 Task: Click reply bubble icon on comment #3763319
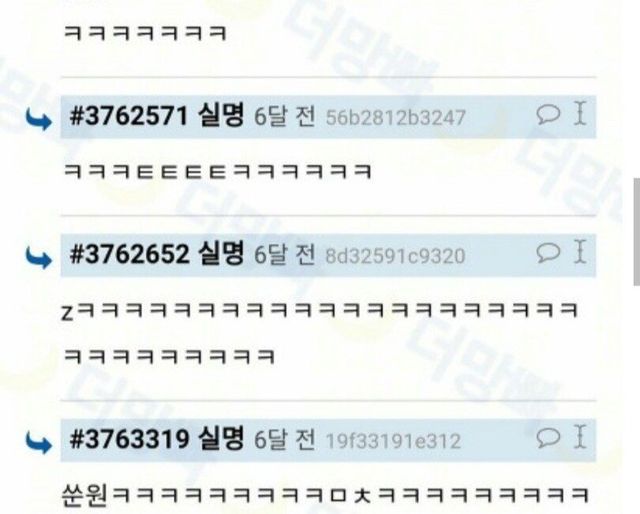point(548,437)
